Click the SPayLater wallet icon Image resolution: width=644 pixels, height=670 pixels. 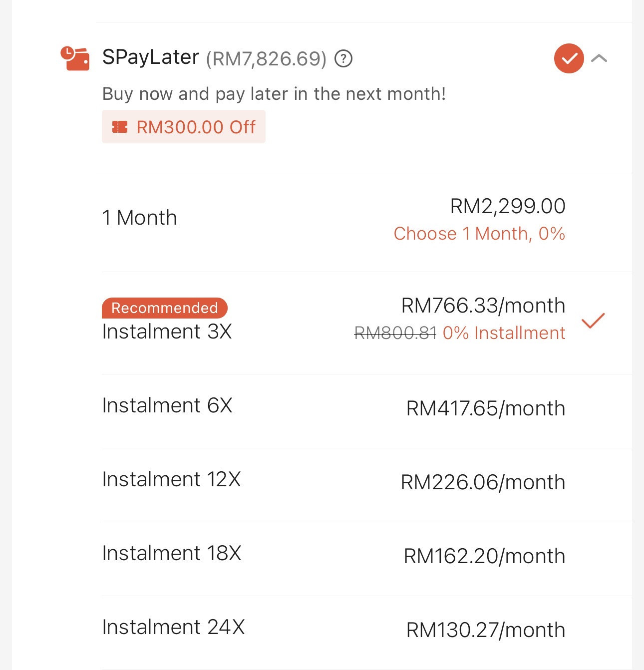click(x=75, y=58)
